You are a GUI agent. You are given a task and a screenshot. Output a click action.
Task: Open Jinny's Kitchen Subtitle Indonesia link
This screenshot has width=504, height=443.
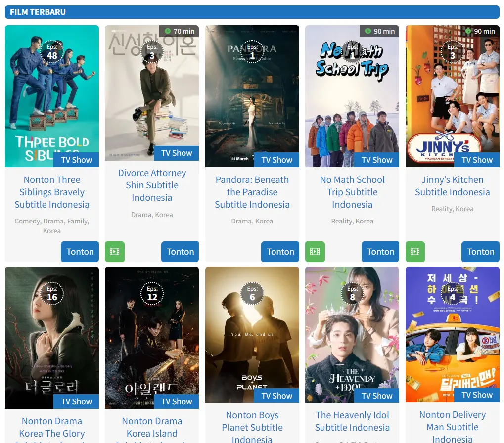click(453, 186)
